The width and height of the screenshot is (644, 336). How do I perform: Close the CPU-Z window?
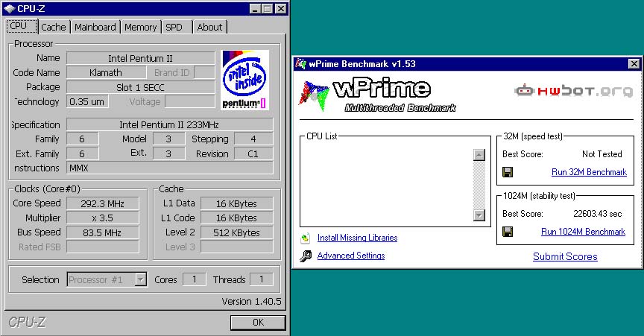point(280,9)
